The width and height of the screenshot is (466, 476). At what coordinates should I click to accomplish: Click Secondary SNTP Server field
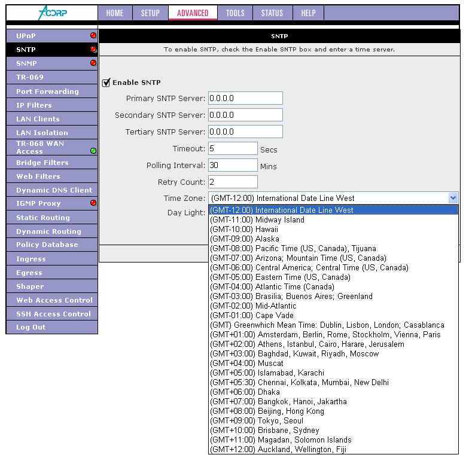coord(245,115)
